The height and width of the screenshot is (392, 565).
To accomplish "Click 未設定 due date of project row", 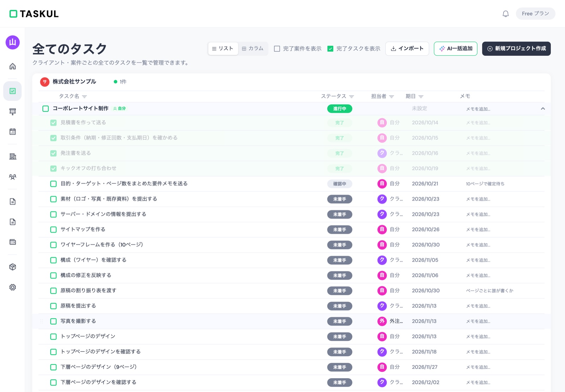I will tap(420, 109).
